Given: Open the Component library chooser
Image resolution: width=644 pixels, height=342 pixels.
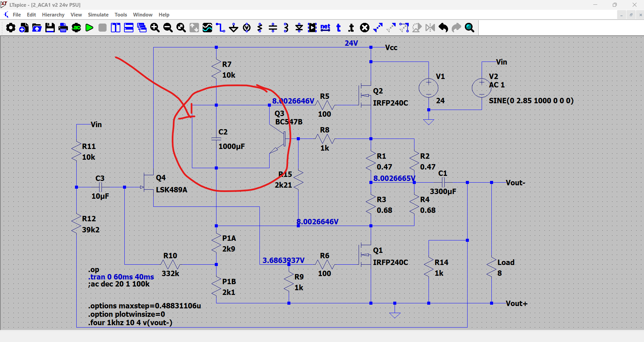Looking at the screenshot, I should pos(312,28).
